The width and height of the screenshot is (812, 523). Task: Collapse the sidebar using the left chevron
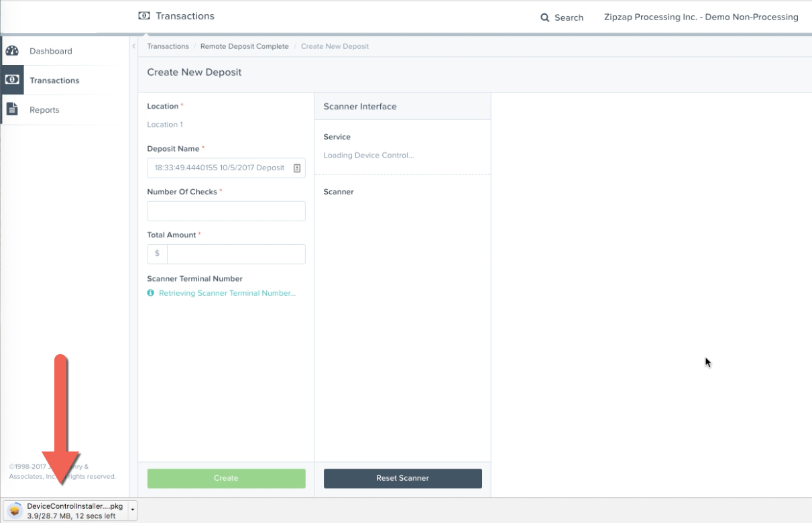click(x=133, y=46)
